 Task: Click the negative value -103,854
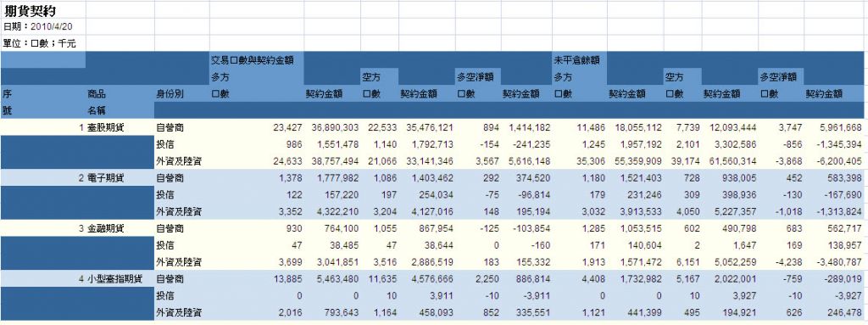(531, 228)
